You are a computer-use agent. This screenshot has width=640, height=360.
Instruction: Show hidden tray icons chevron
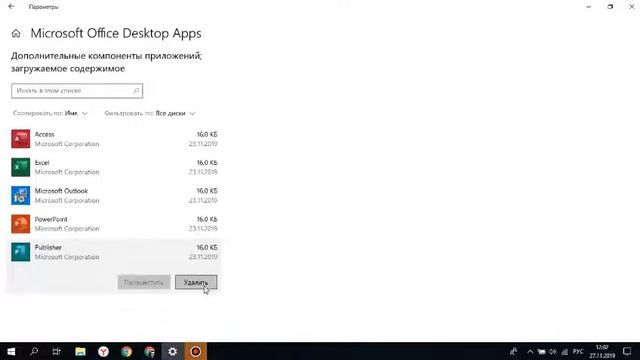530,351
